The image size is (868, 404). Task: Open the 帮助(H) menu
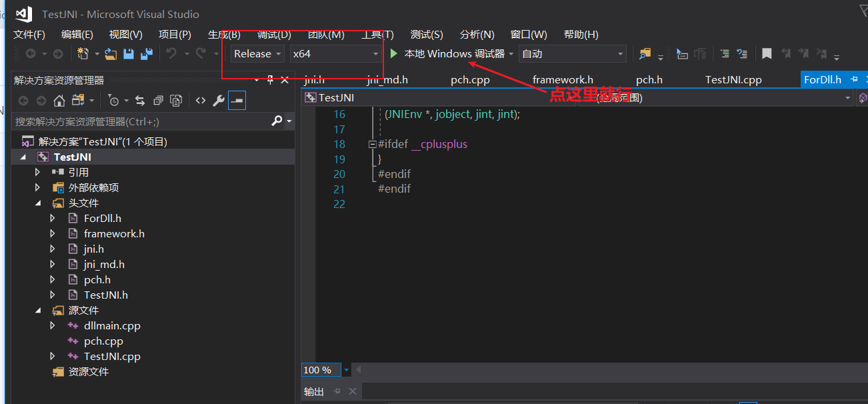tap(581, 35)
